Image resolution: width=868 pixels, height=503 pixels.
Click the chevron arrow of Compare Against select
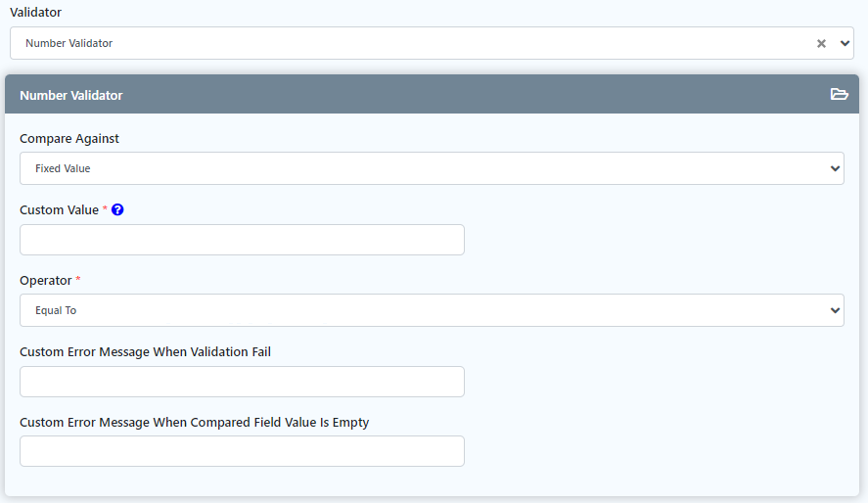tap(835, 168)
